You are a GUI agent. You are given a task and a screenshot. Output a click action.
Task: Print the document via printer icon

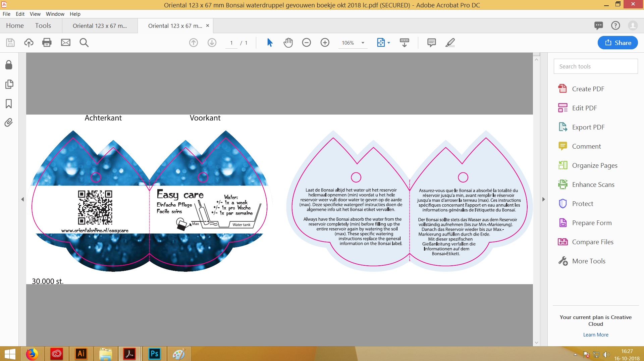[x=47, y=43]
